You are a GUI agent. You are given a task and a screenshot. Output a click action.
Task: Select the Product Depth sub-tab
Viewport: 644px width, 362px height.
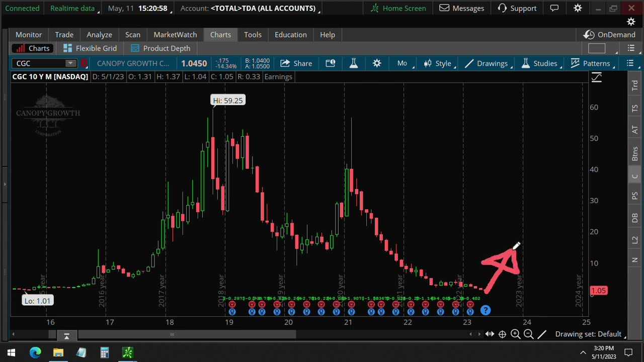coord(160,48)
